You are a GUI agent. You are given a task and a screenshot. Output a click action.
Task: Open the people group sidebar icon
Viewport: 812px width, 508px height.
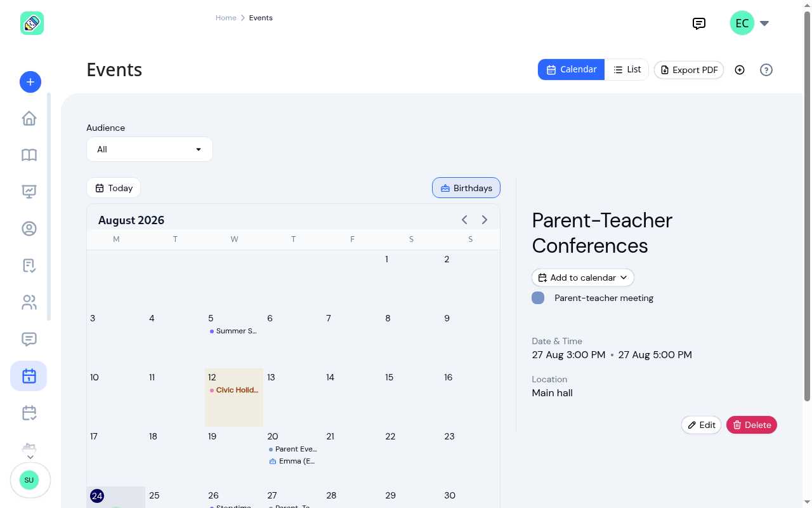tap(29, 302)
